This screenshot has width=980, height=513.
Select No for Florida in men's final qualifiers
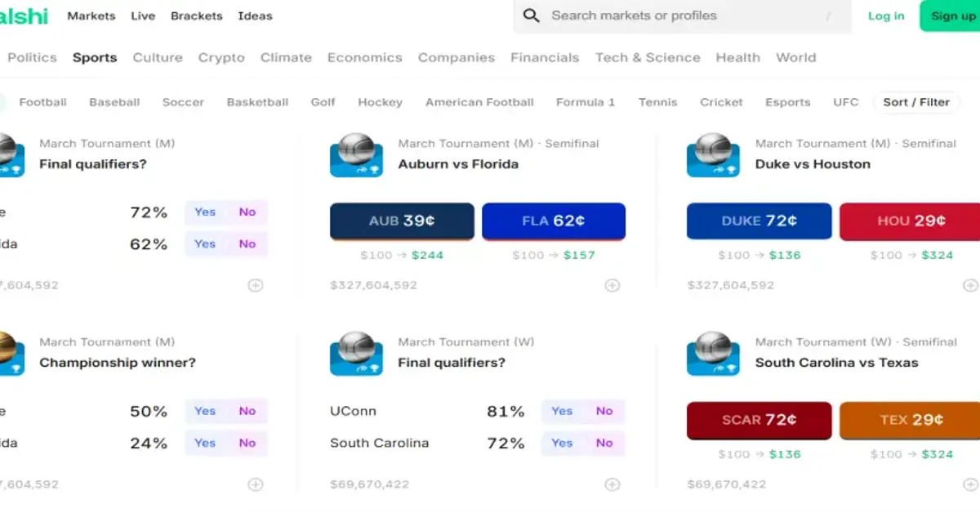point(247,243)
